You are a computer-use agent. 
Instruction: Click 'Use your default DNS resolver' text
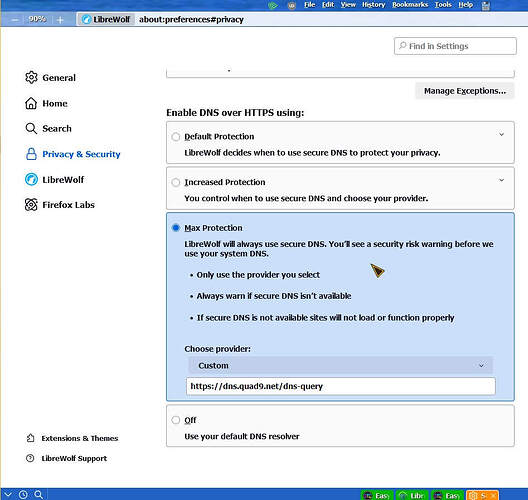point(242,436)
